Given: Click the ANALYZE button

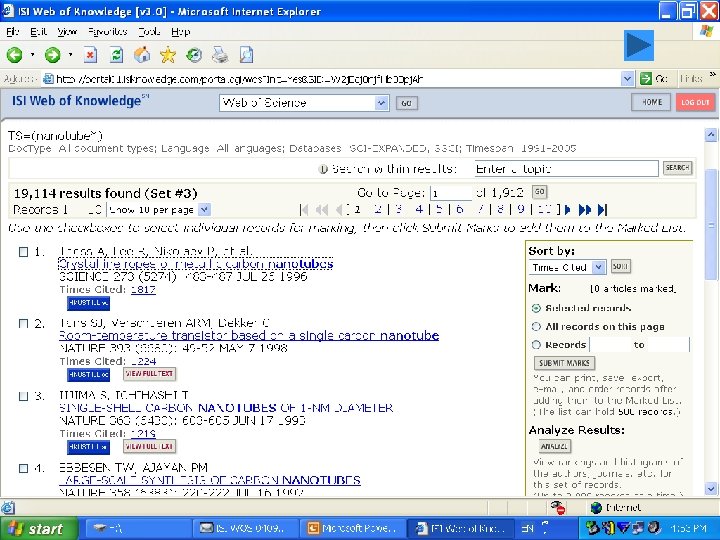Looking at the screenshot, I should pos(555,446).
